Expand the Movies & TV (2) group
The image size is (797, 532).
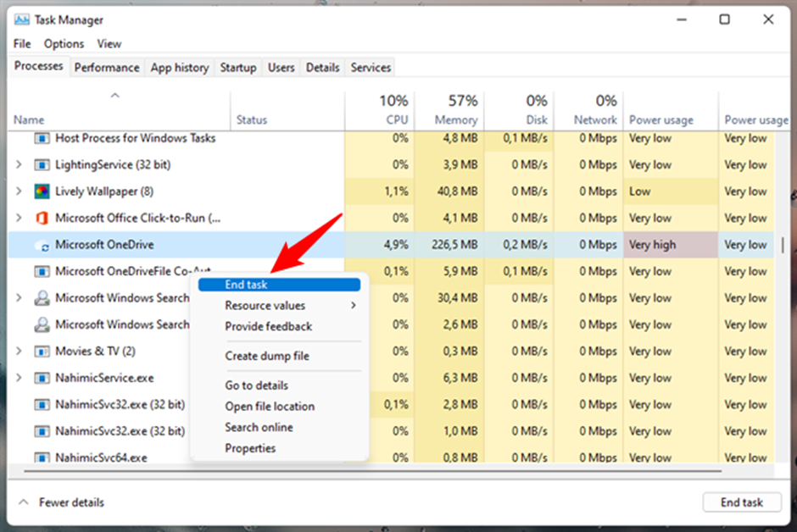(19, 351)
